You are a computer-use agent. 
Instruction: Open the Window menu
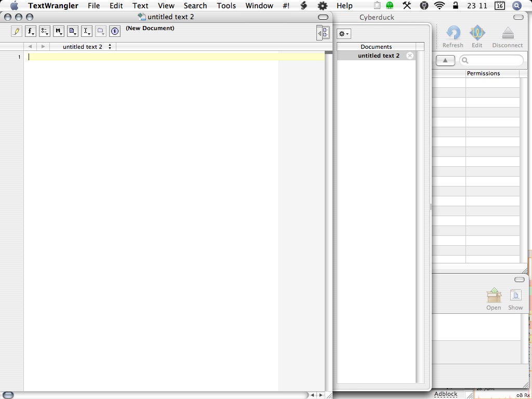259,5
